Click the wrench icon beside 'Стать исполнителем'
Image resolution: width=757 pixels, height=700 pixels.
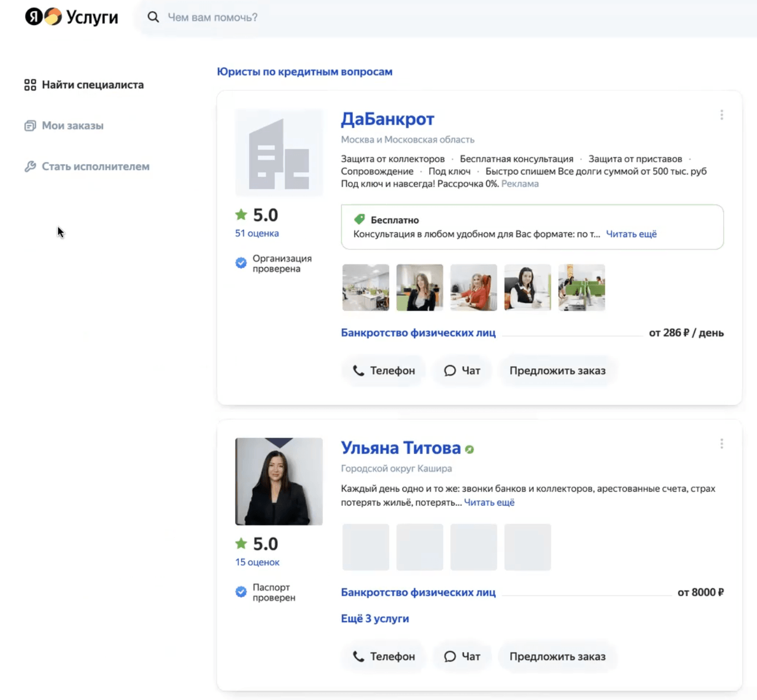(30, 166)
